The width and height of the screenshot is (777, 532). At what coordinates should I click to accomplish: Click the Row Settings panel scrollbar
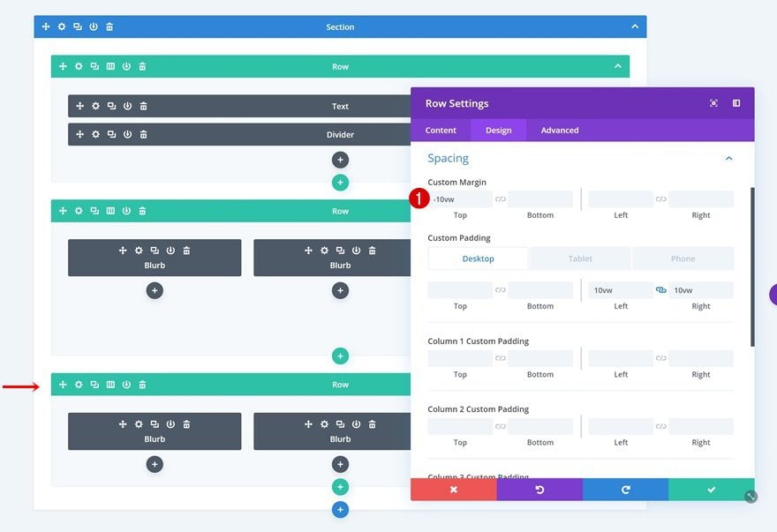click(x=752, y=266)
